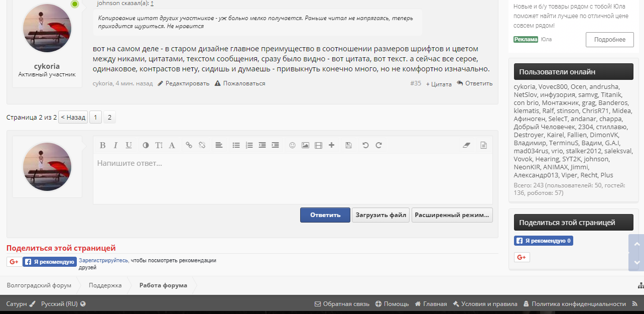The height and width of the screenshot is (314, 644).
Task: Click the Загрузить файл button
Action: pos(380,215)
